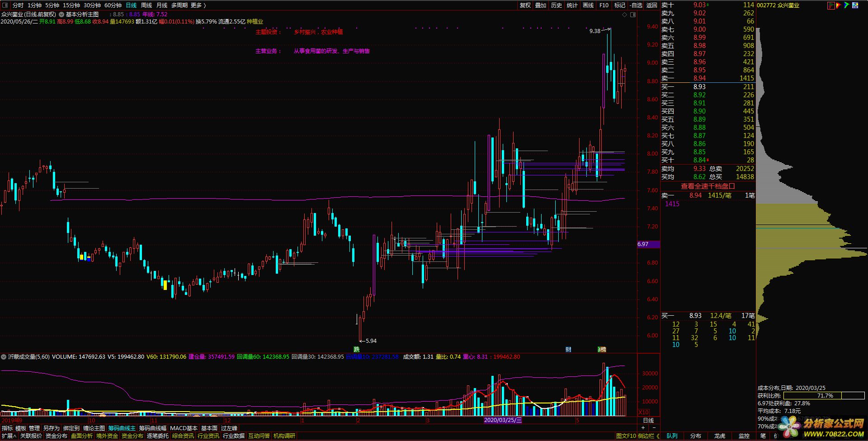Viewport: 868px width, 441px height.
Task: Click the 标记 mark button
Action: coord(620,5)
